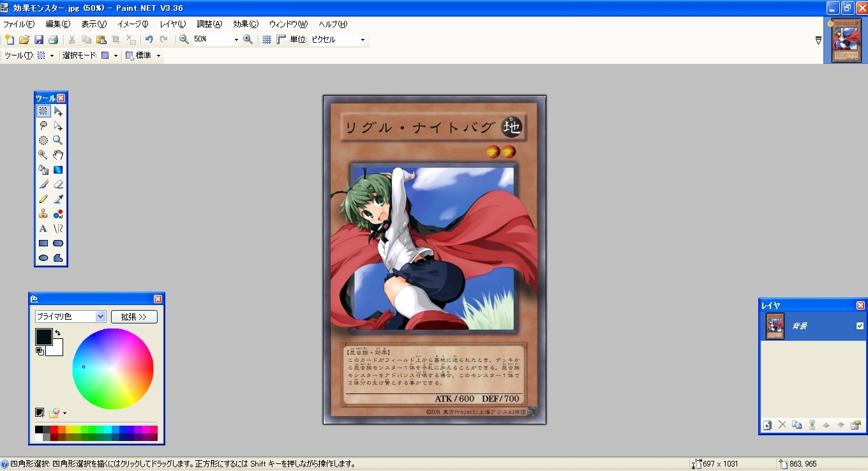Reset colors to black and white
868x471 pixels.
pos(39,351)
